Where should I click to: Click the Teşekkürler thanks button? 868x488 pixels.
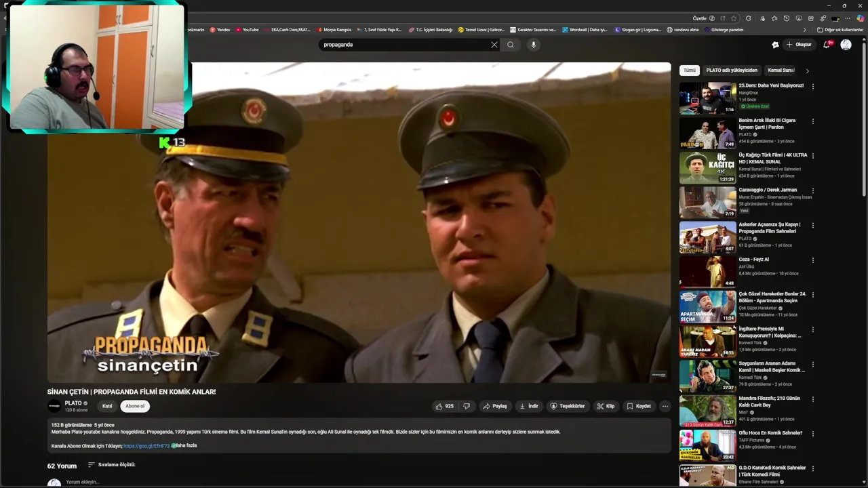[x=567, y=406]
